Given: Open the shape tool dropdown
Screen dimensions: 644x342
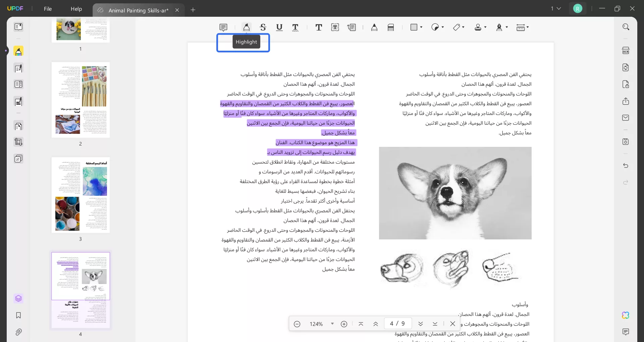Looking at the screenshot, I should pos(421,27).
